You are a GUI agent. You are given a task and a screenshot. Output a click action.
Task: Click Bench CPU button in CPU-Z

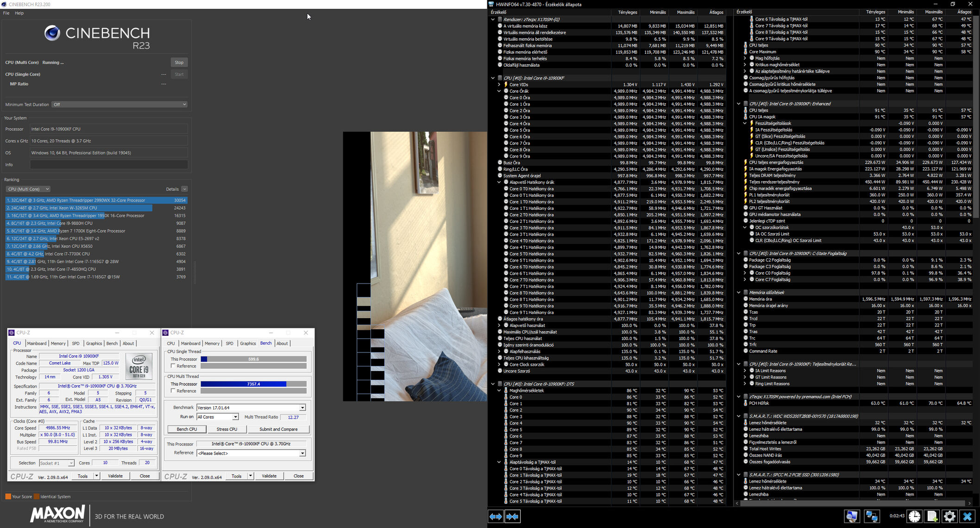click(x=187, y=429)
